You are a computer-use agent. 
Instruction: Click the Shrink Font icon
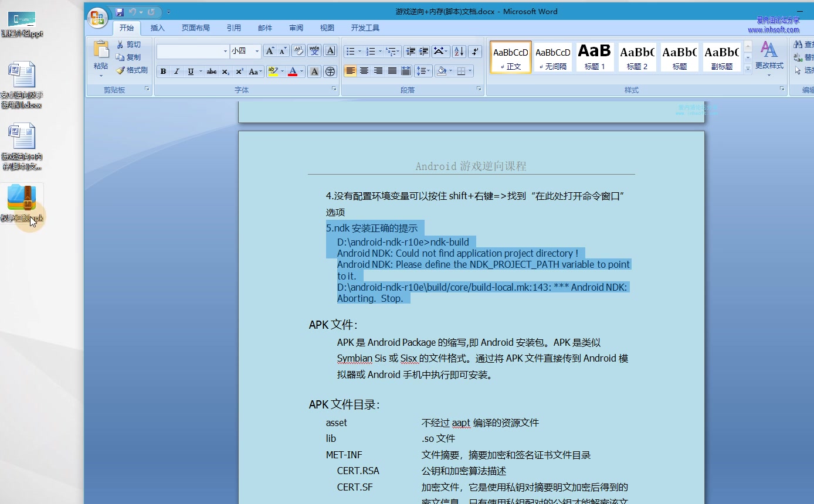click(283, 51)
